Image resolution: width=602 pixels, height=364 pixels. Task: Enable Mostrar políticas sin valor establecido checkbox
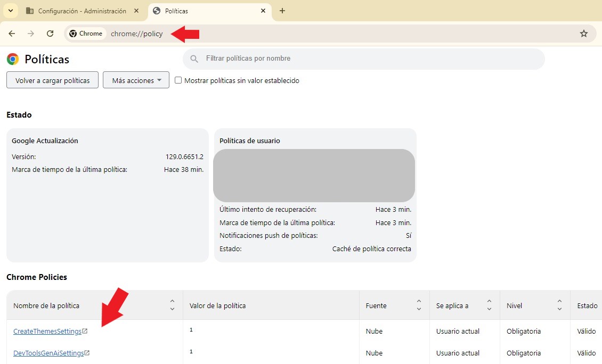(x=178, y=80)
